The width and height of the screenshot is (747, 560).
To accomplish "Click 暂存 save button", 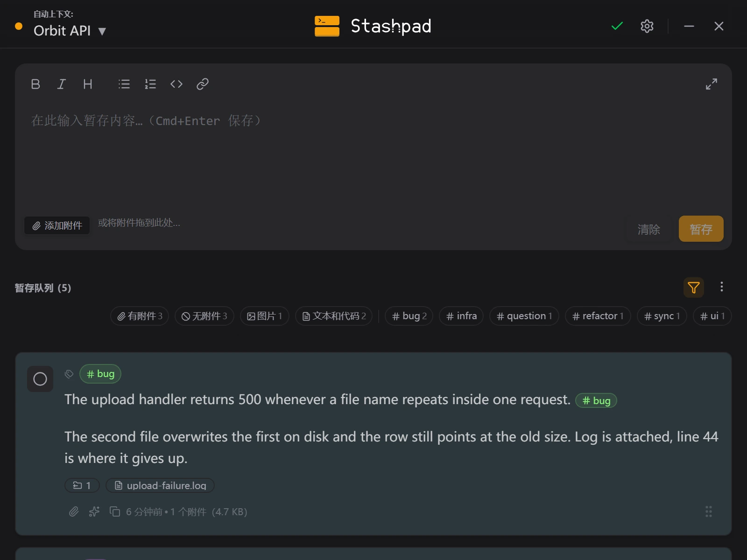I will pos(701,229).
